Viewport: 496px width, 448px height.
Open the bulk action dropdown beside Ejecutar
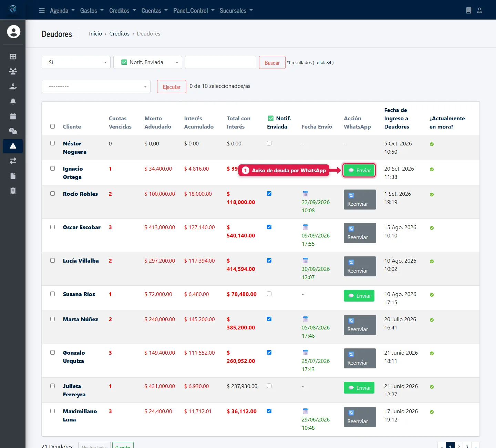coord(96,86)
